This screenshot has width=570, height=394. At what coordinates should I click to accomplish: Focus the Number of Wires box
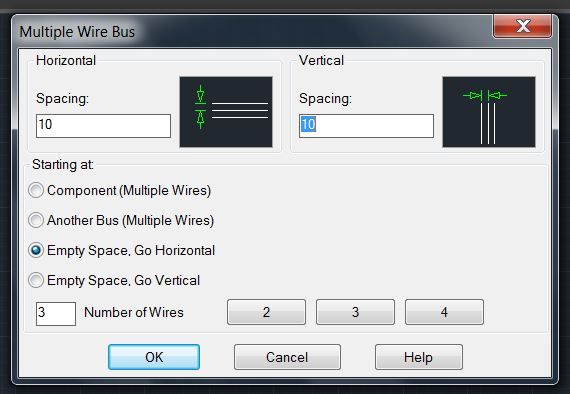pos(56,314)
